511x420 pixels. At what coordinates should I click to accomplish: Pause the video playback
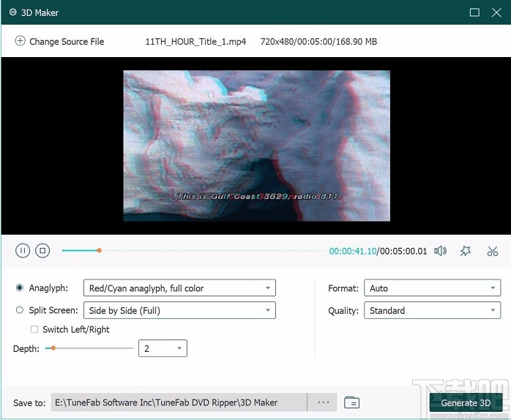point(23,250)
